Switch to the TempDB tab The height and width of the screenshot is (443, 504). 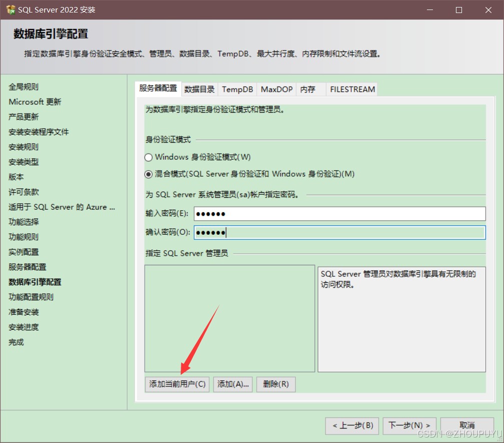[237, 90]
